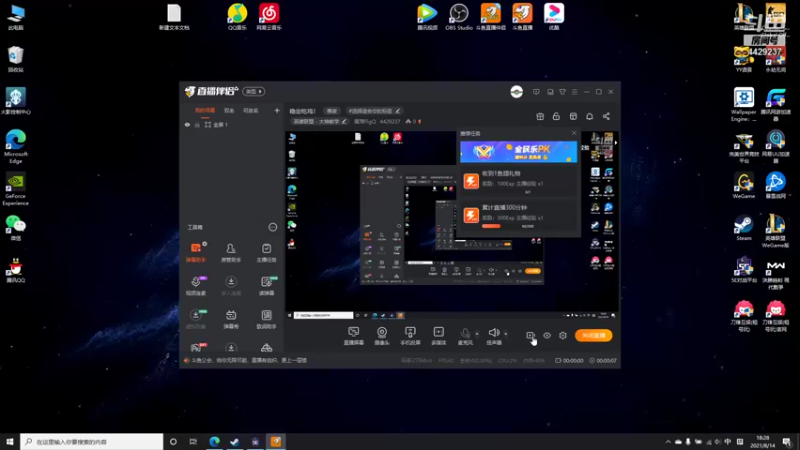
Task: Toggle lock on 全屏1 source
Action: pos(197,124)
